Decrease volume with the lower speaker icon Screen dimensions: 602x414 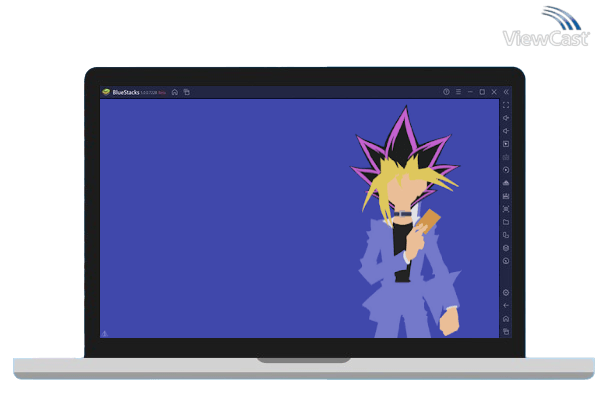506,131
